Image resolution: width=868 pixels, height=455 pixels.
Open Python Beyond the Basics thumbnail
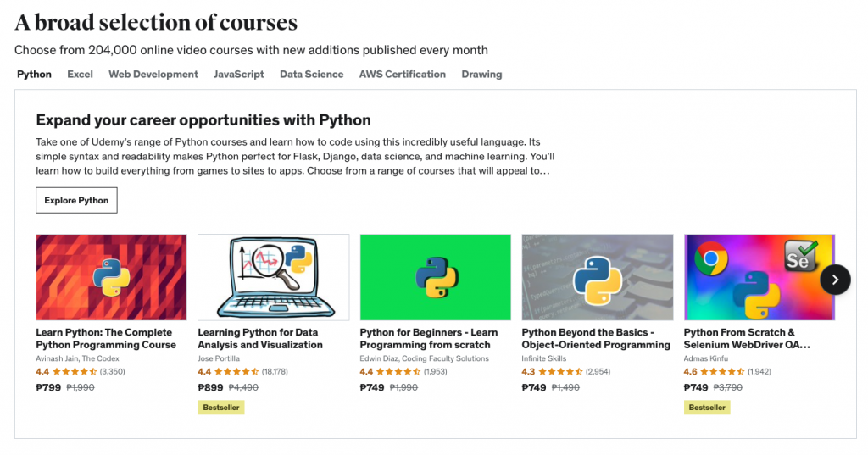point(597,276)
